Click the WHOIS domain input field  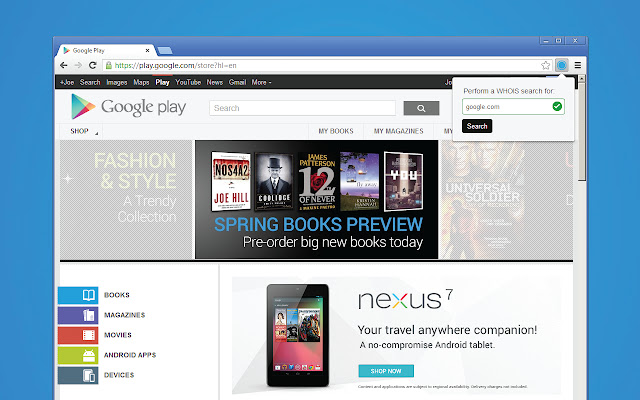[513, 107]
